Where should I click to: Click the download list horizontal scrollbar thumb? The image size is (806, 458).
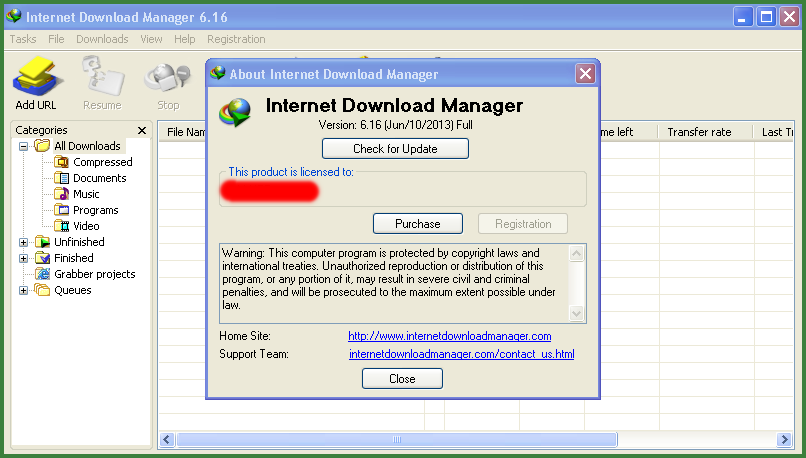click(396, 439)
